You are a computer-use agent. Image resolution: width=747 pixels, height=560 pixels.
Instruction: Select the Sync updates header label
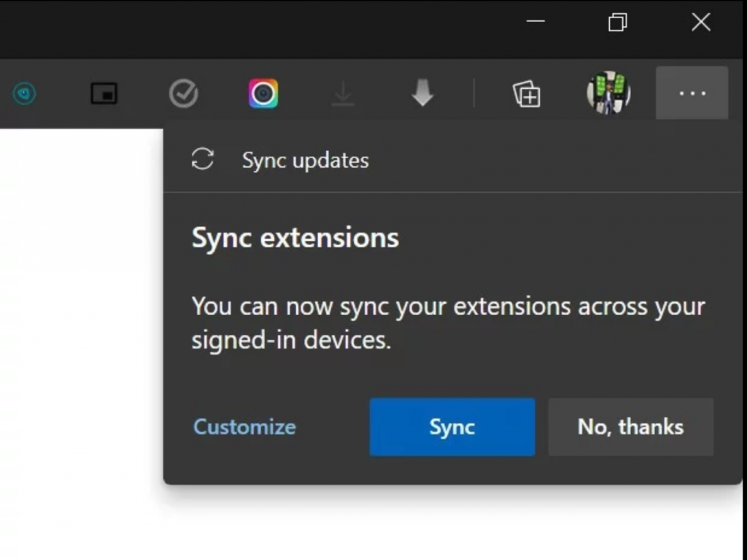point(305,160)
